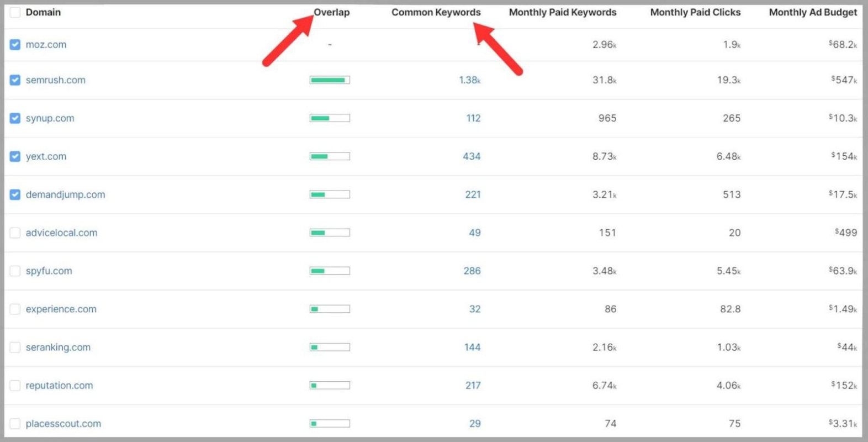The height and width of the screenshot is (442, 868).
Task: Open the spyfu.com domain link
Action: click(49, 271)
